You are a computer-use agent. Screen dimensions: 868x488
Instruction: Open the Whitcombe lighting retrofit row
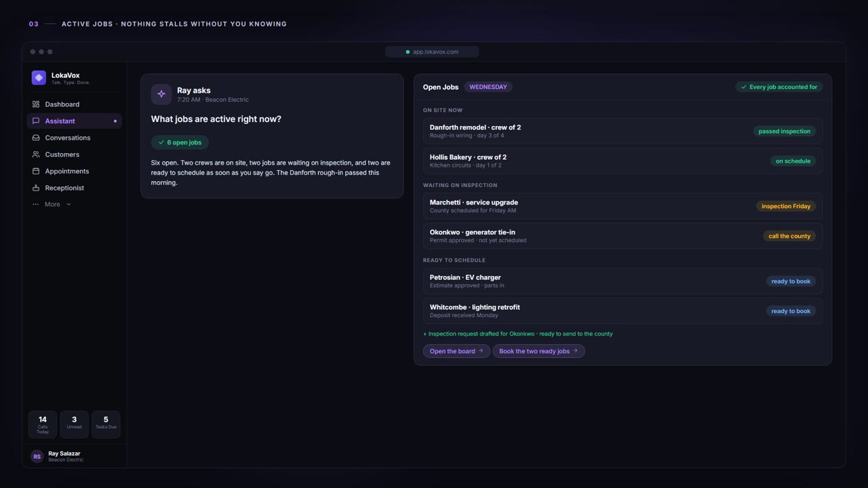[x=623, y=311]
